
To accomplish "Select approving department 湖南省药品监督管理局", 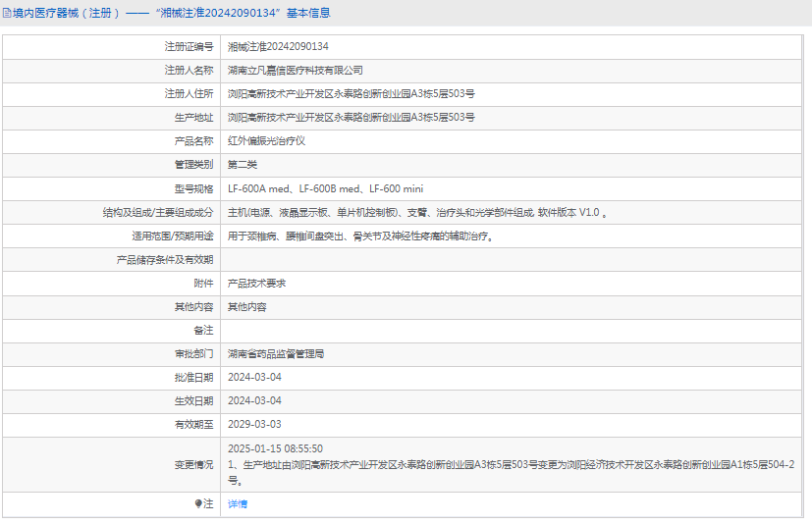I will (x=276, y=354).
